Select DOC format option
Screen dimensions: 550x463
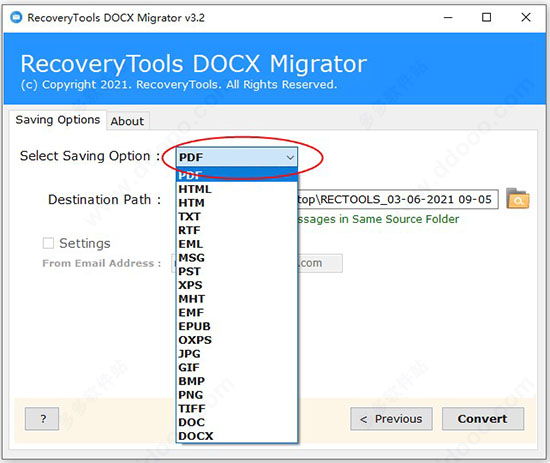point(237,422)
